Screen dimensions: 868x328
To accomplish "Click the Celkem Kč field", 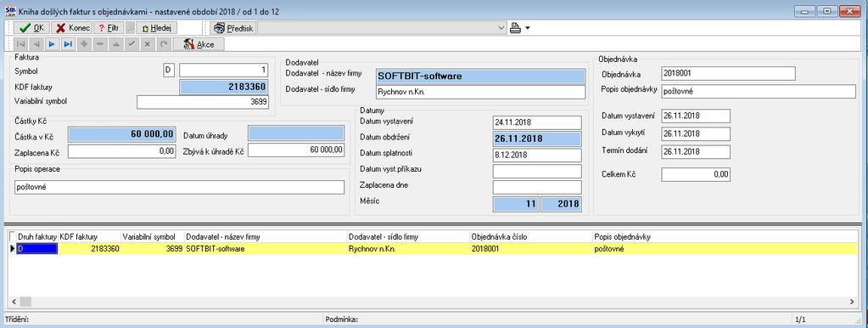I will (695, 174).
